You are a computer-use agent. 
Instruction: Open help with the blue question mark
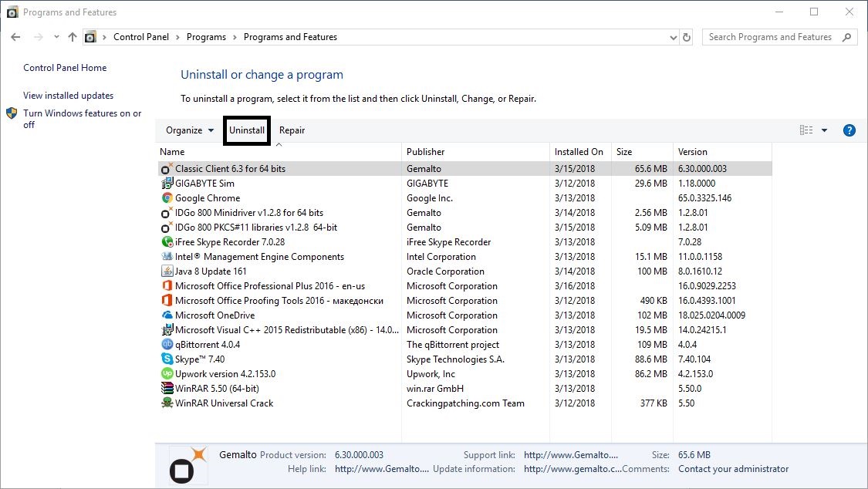[849, 130]
